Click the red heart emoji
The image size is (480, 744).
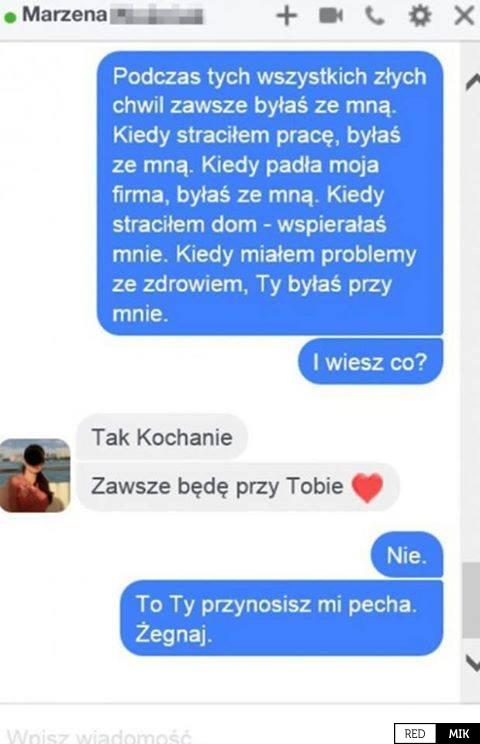click(x=367, y=487)
